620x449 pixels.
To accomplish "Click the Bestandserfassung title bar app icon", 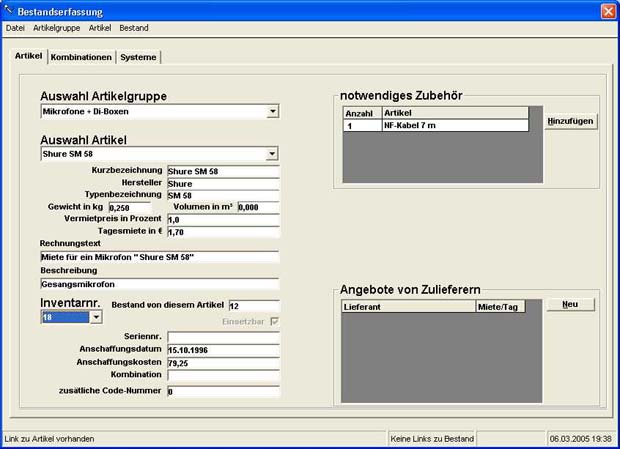I will coord(9,10).
